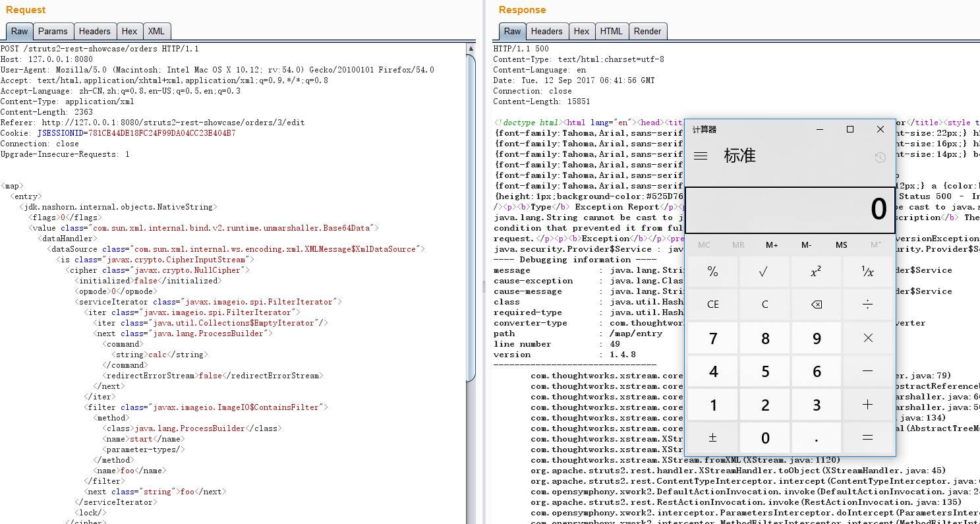The image size is (980, 524).
Task: Open the Calculator hamburger menu
Action: point(701,156)
